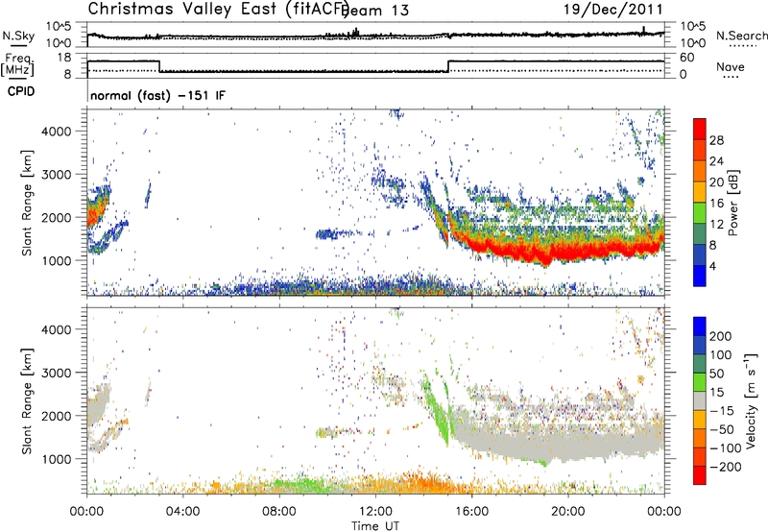Viewport: 768px width, 532px height.
Task: Click the '60' tick on Nave axis
Action: (x=687, y=58)
